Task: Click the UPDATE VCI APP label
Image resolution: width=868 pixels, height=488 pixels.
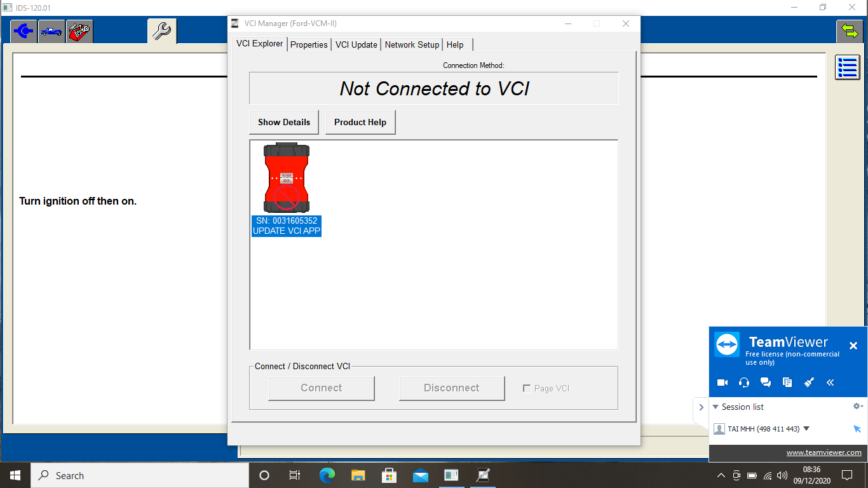Action: click(287, 231)
